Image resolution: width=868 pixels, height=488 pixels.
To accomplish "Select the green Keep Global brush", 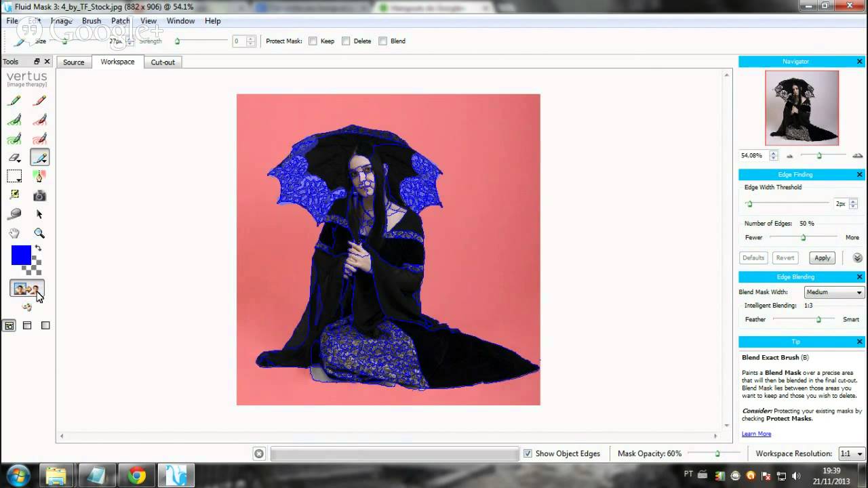I will 14,138.
